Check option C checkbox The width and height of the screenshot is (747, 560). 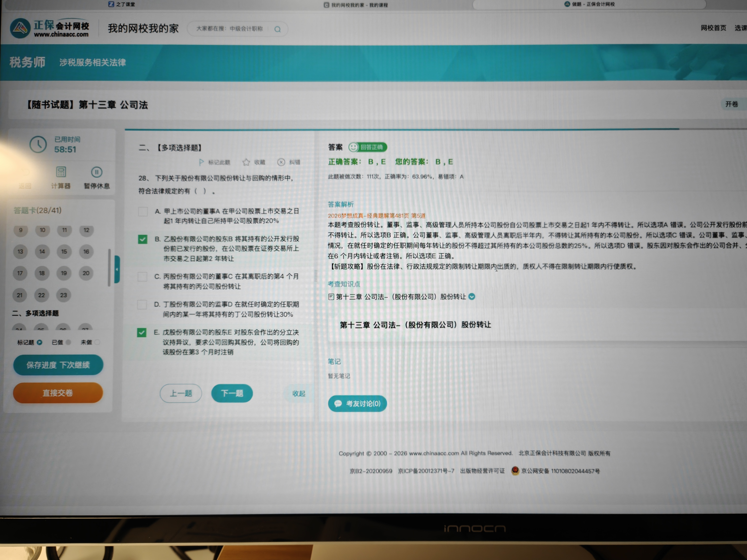[142, 277]
